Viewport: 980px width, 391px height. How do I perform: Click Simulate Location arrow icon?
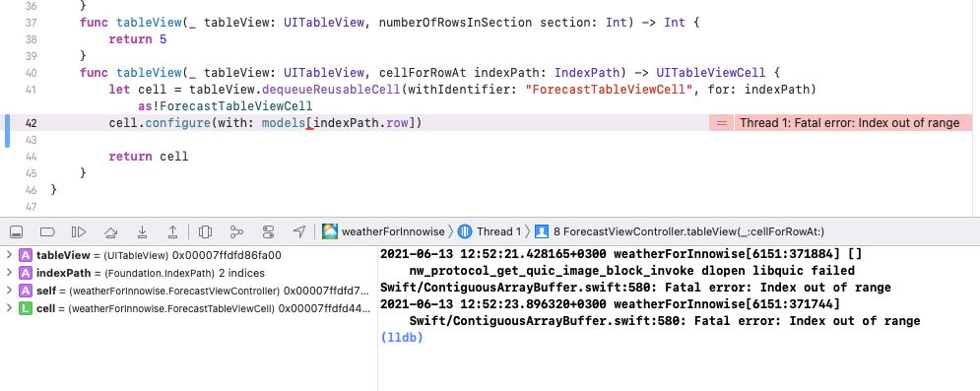tap(298, 231)
